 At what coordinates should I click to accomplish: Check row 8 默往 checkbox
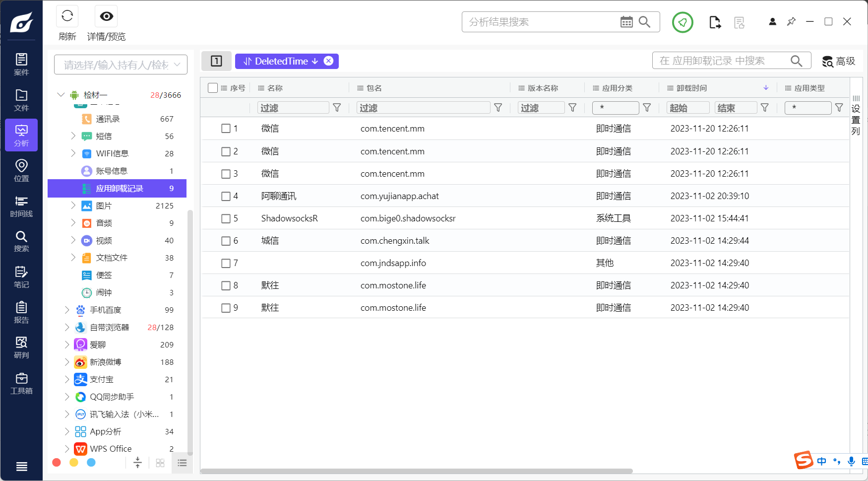[x=226, y=285]
